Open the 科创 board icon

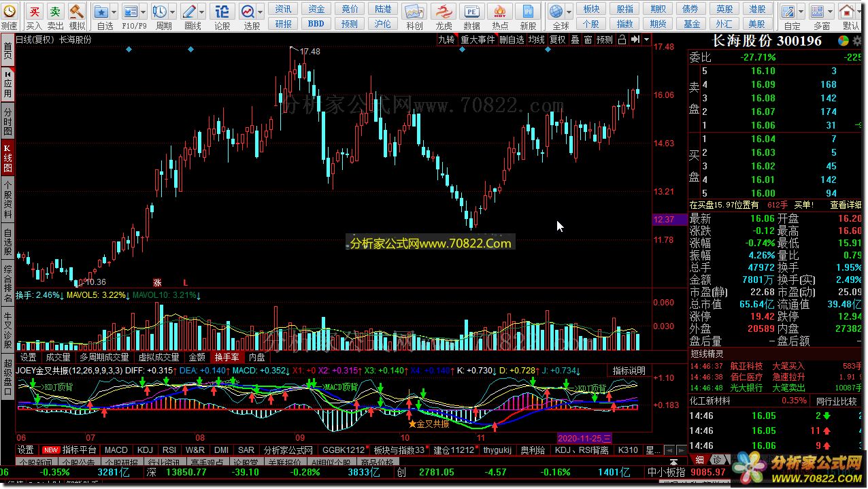tap(414, 12)
